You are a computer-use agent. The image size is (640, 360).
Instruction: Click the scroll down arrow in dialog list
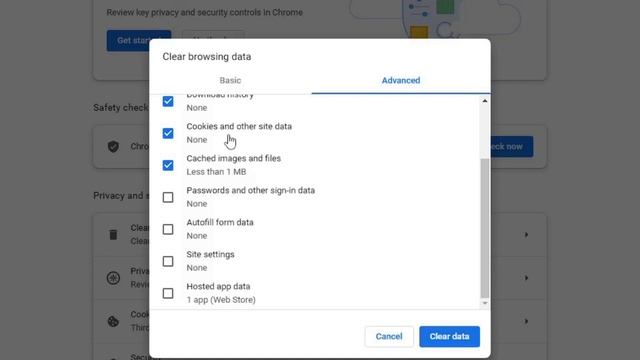pyautogui.click(x=484, y=303)
